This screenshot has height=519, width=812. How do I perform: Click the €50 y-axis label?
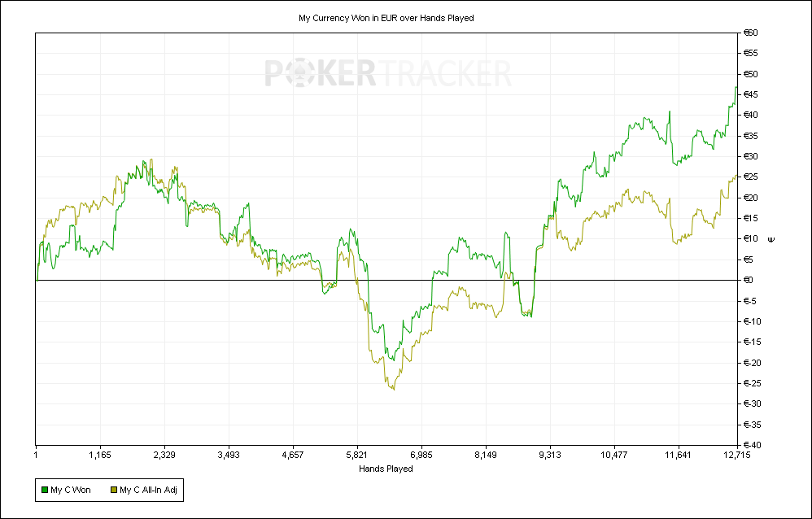click(x=750, y=74)
